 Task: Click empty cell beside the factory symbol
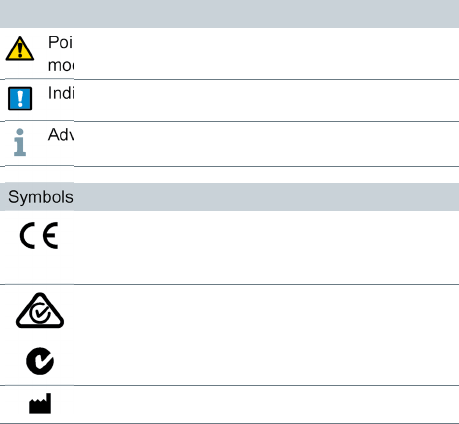266,404
